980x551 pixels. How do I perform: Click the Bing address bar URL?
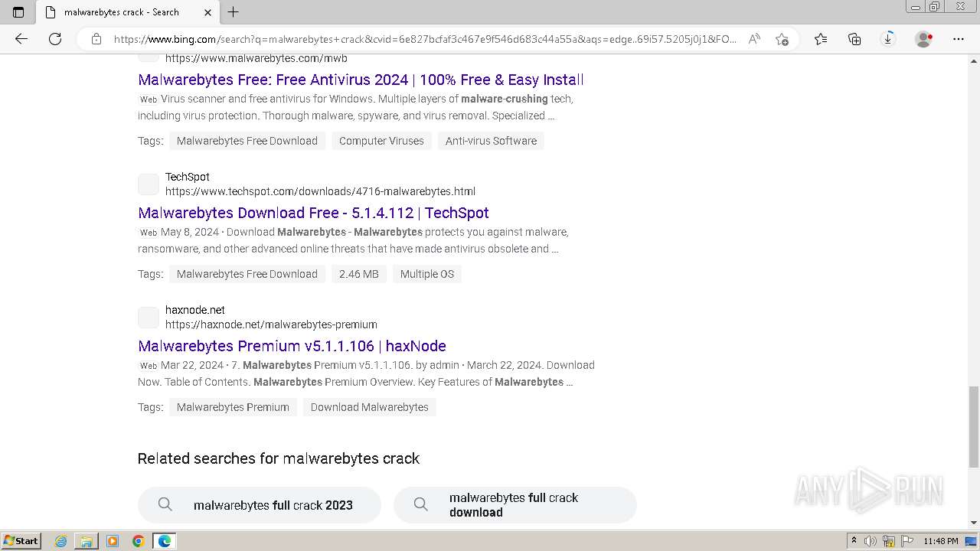425,39
